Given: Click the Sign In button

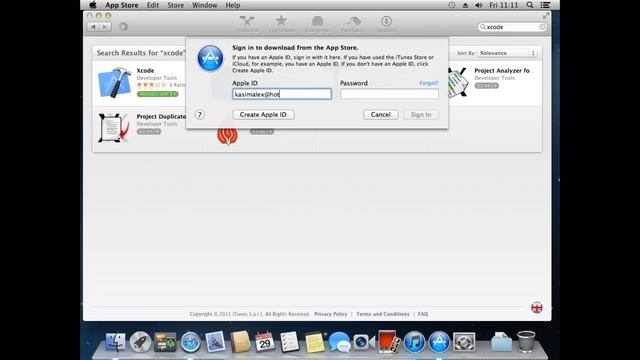Looking at the screenshot, I should [421, 115].
